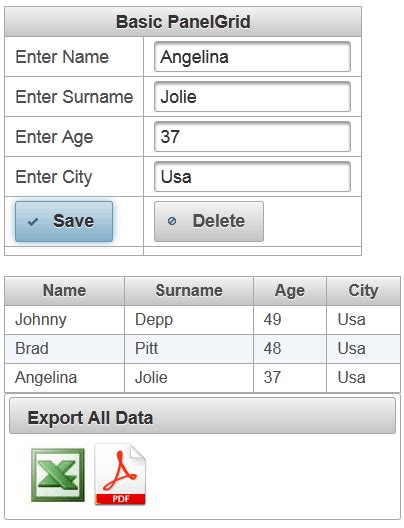Sort table by Name column header
The image size is (404, 528).
(65, 291)
